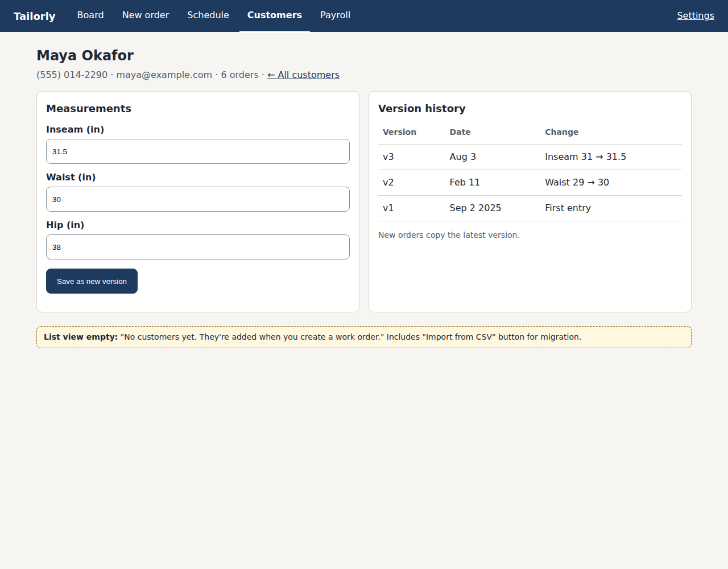Go back to All customers
728x569 pixels.
(x=303, y=75)
